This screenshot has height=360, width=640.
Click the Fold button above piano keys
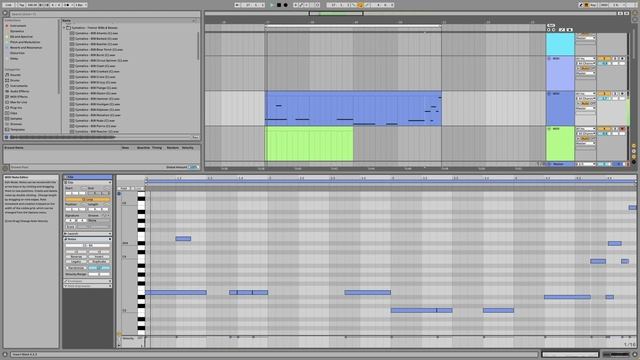coord(124,188)
